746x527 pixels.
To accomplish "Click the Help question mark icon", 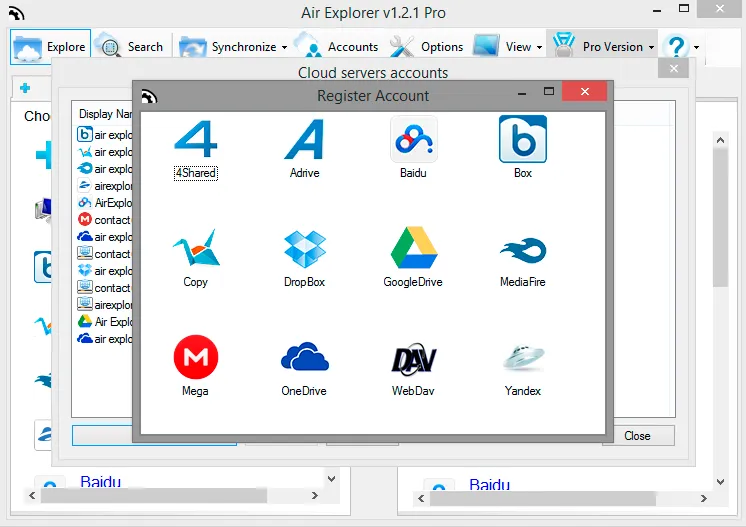I will (x=676, y=47).
